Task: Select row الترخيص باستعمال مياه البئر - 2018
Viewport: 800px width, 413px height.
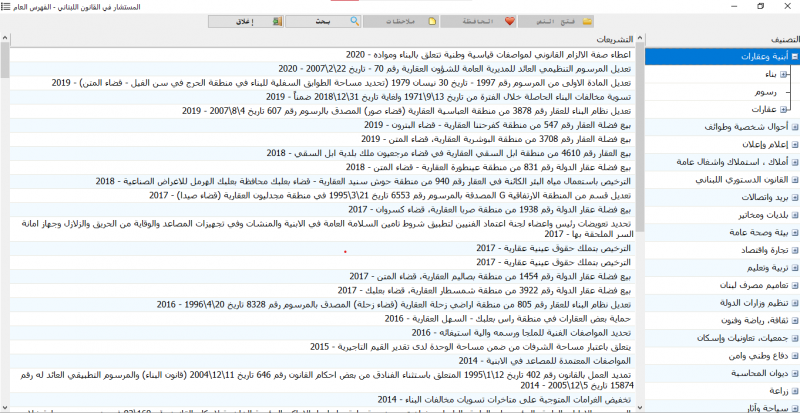Action: click(x=323, y=182)
